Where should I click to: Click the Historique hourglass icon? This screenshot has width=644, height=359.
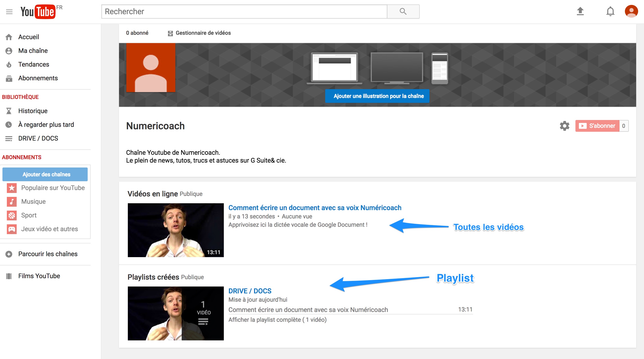9,111
